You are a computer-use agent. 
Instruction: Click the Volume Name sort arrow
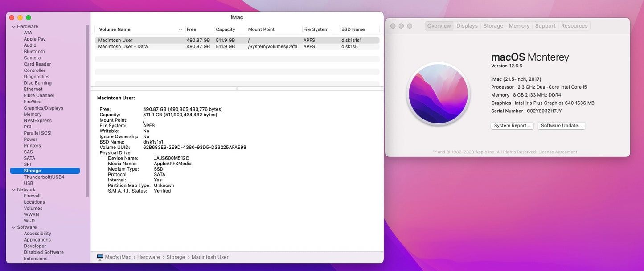(180, 29)
